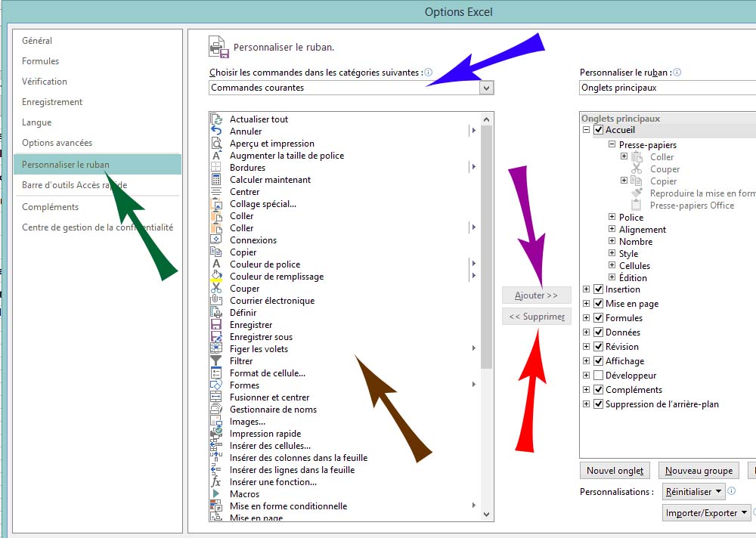
Task: Click the Connexions icon
Action: pos(216,240)
